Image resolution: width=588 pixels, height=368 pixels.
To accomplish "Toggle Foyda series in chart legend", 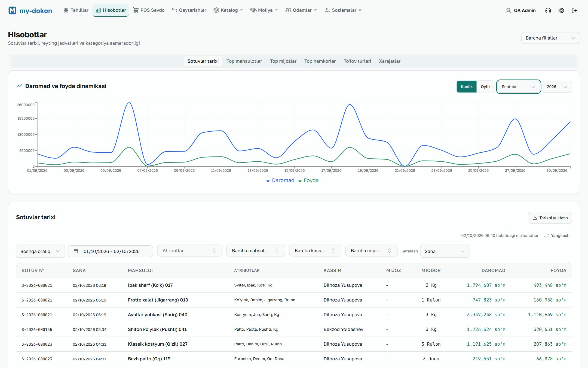I will click(308, 180).
